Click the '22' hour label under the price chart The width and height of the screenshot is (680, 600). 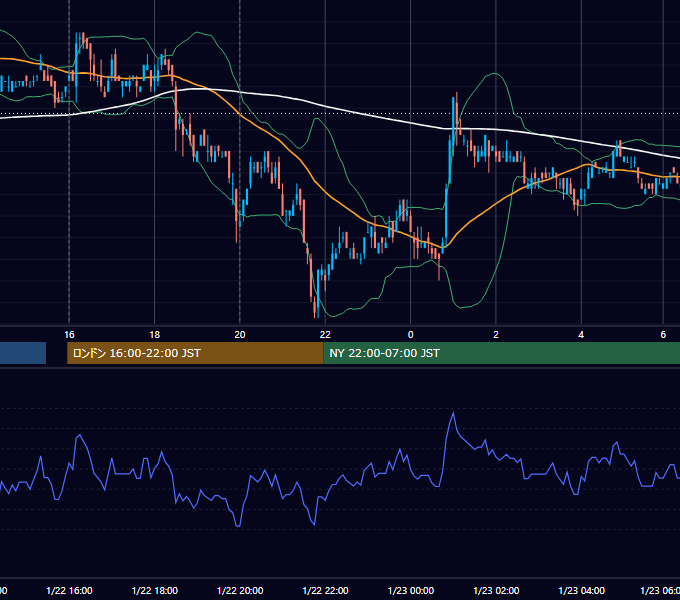pos(325,334)
